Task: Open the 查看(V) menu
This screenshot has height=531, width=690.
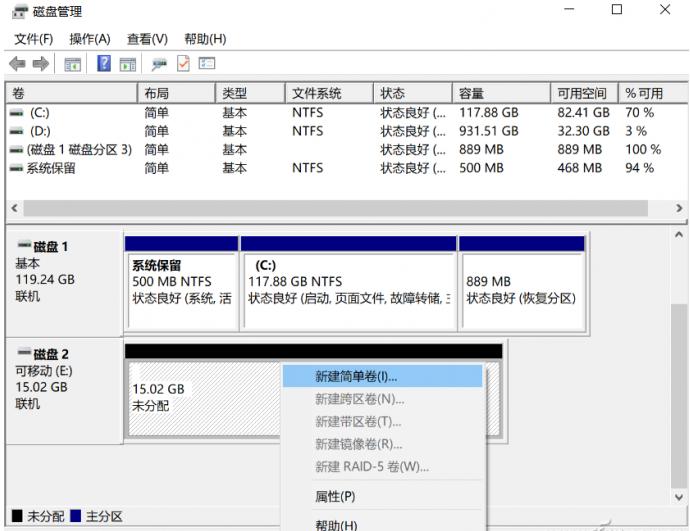Action: point(147,39)
